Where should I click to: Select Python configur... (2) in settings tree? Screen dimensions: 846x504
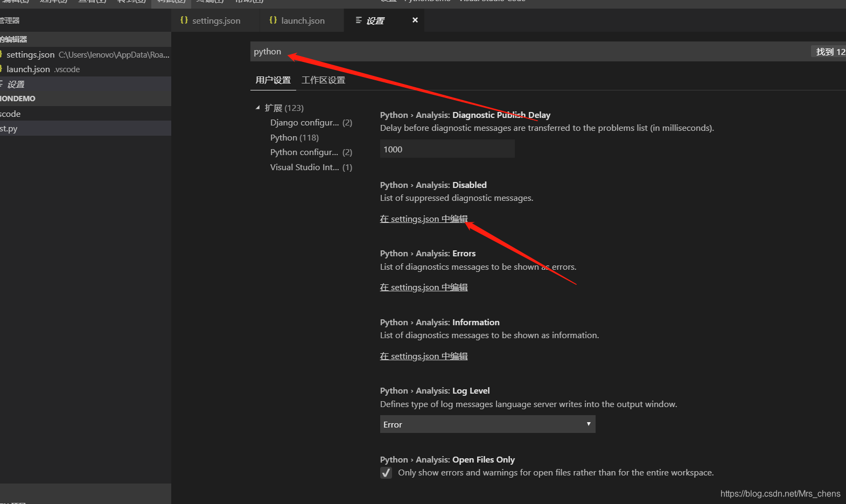point(311,152)
